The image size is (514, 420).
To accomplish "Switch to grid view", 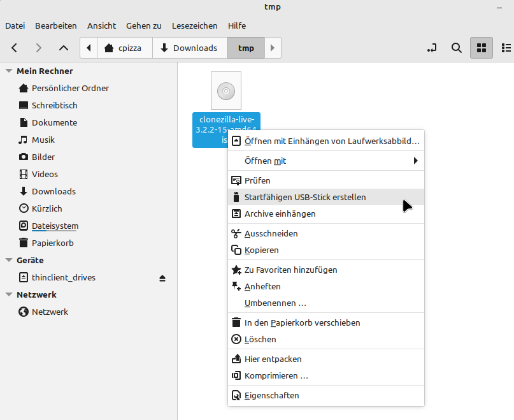I will [x=481, y=48].
